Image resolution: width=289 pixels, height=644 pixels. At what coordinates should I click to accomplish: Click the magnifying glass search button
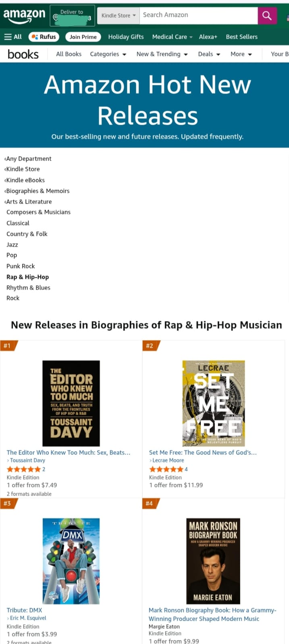[267, 16]
